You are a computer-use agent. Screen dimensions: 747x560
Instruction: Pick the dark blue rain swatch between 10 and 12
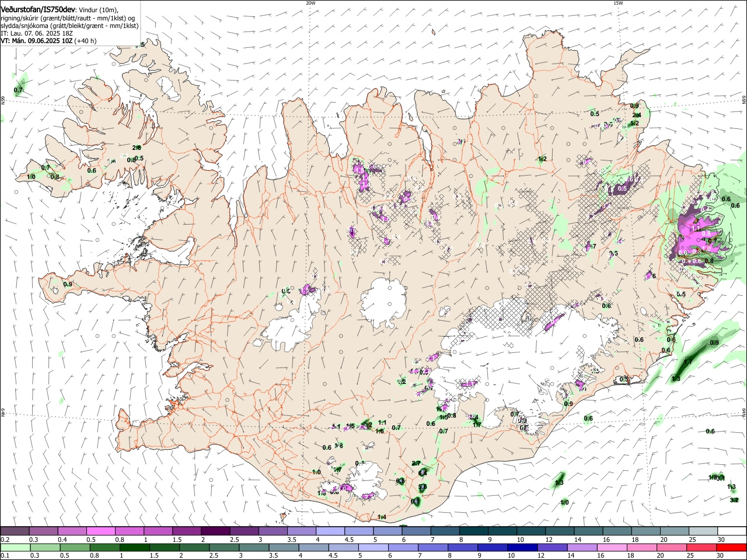click(x=522, y=547)
